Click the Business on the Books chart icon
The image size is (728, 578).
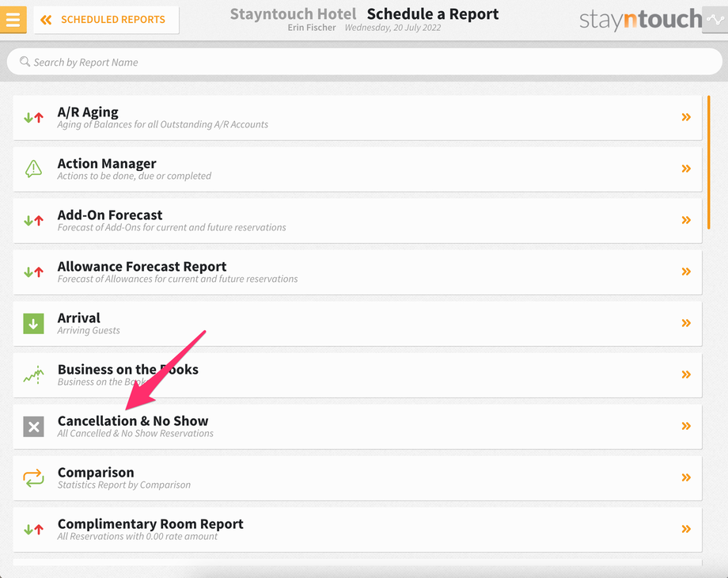(33, 375)
